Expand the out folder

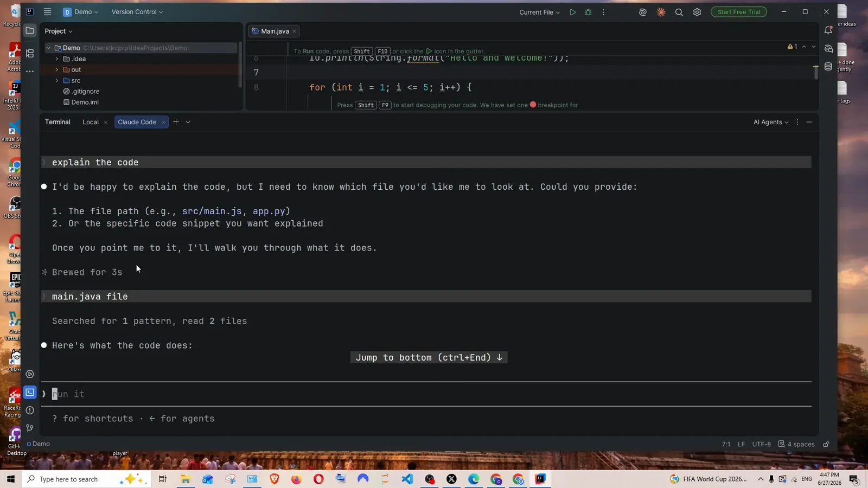click(57, 69)
